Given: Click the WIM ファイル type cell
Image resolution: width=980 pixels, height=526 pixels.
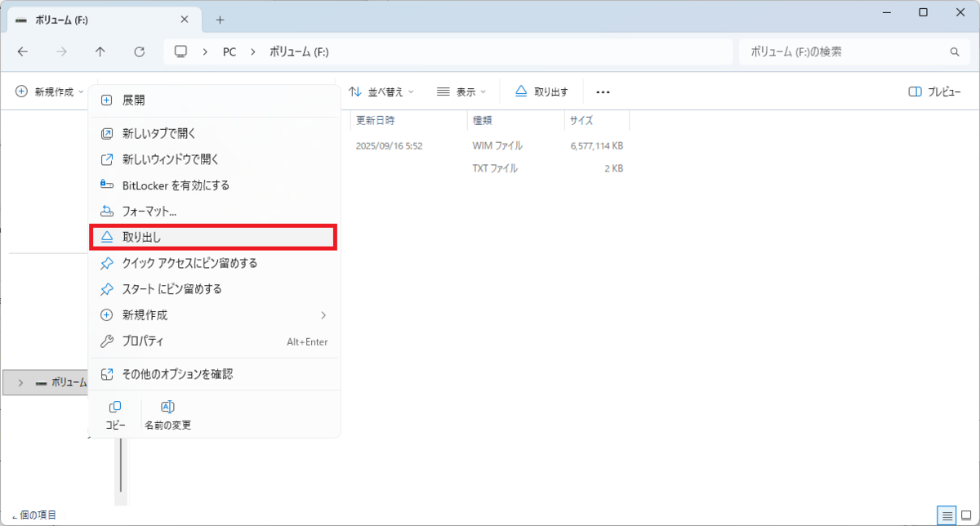Looking at the screenshot, I should pos(497,146).
